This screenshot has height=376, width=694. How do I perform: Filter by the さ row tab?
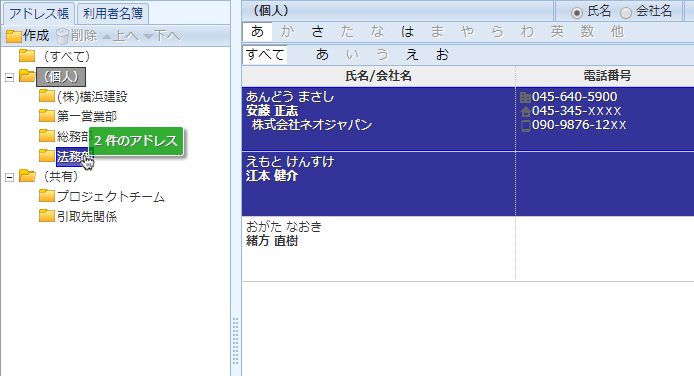pos(317,31)
